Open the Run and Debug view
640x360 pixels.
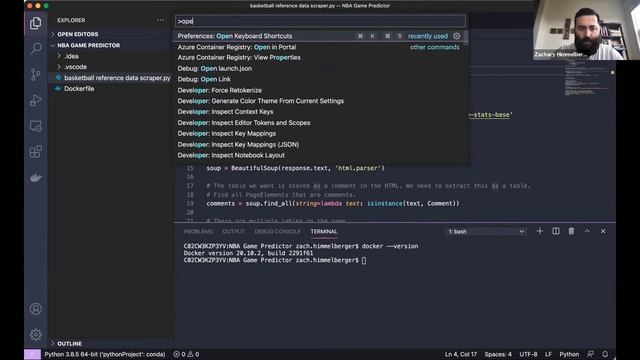point(36,100)
